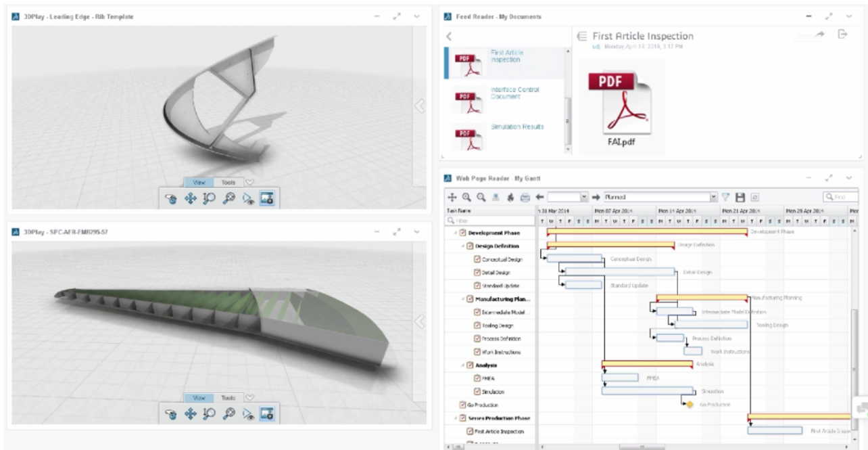
Task: Click the save floppy icon in Gantt toolbar
Action: (740, 197)
